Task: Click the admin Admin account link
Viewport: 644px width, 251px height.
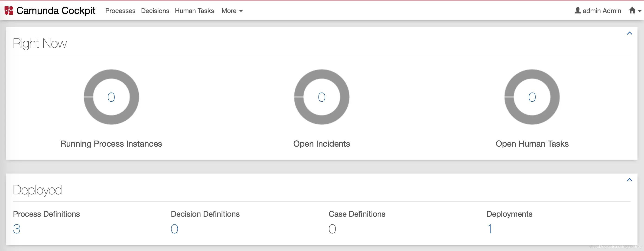Action: point(602,11)
